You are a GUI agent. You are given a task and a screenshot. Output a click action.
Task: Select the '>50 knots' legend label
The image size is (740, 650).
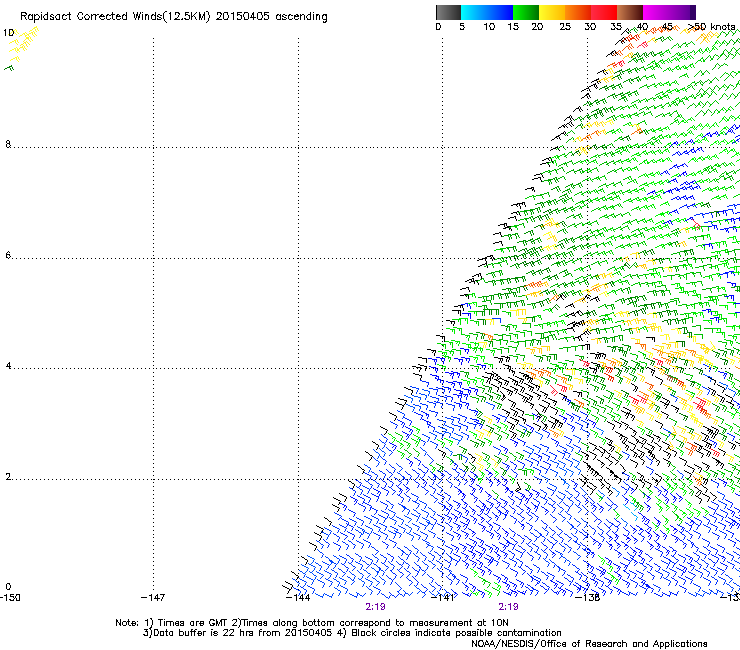tap(711, 27)
